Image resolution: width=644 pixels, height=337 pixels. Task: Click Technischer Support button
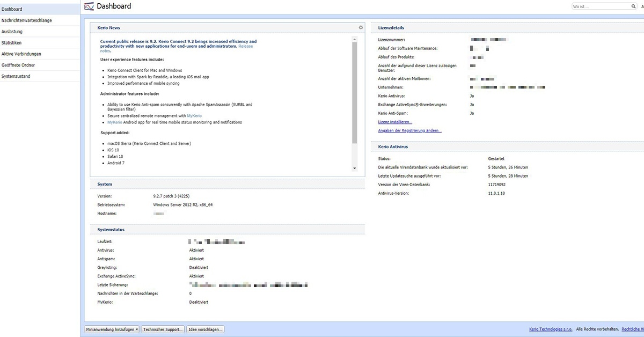click(x=163, y=329)
